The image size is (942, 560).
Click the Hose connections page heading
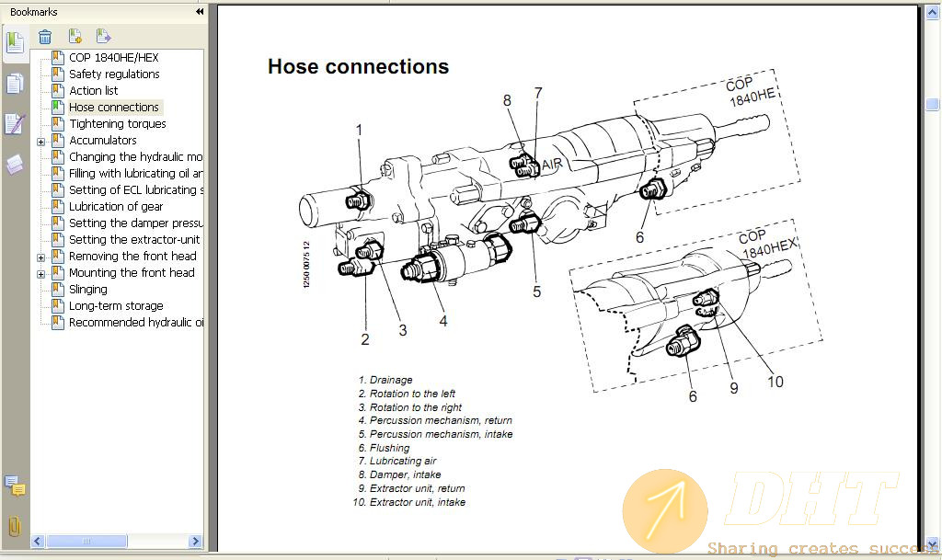click(x=358, y=66)
